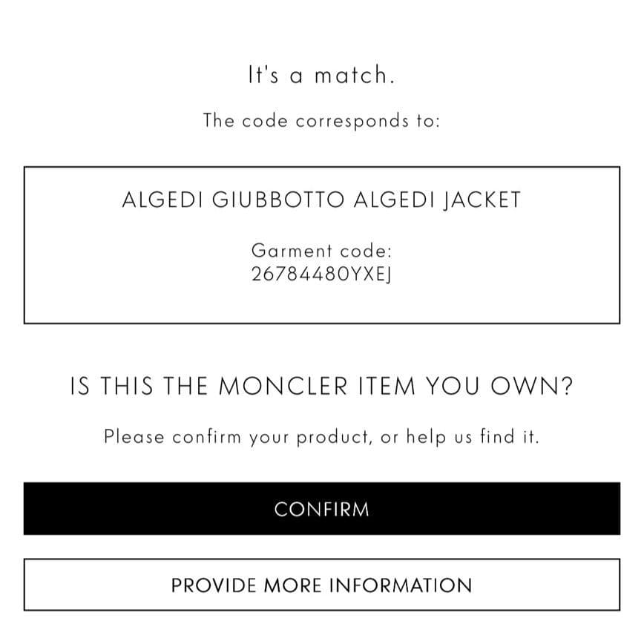This screenshot has height=644, width=644.
Task: Select the It's a match heading
Action: coord(322,74)
